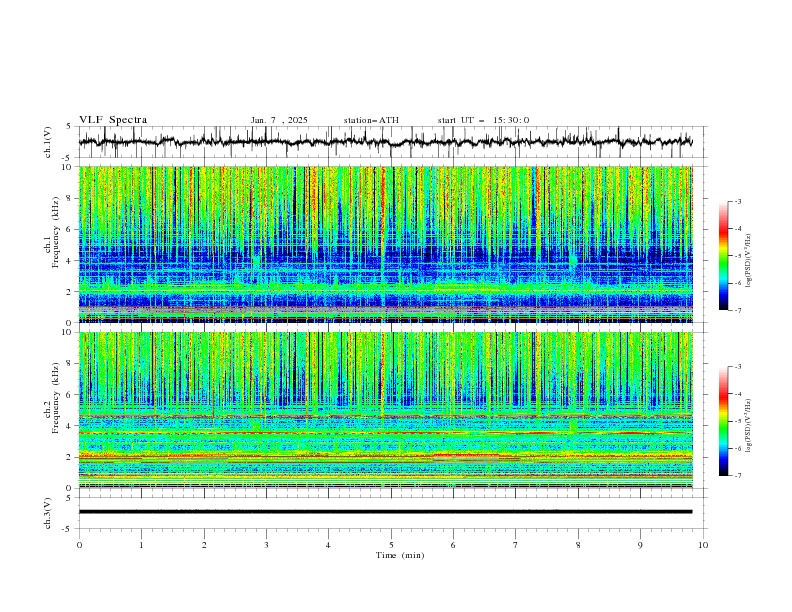Click the "ch.1(V)" waveform axis label
The width and height of the screenshot is (792, 612).
[x=48, y=142]
